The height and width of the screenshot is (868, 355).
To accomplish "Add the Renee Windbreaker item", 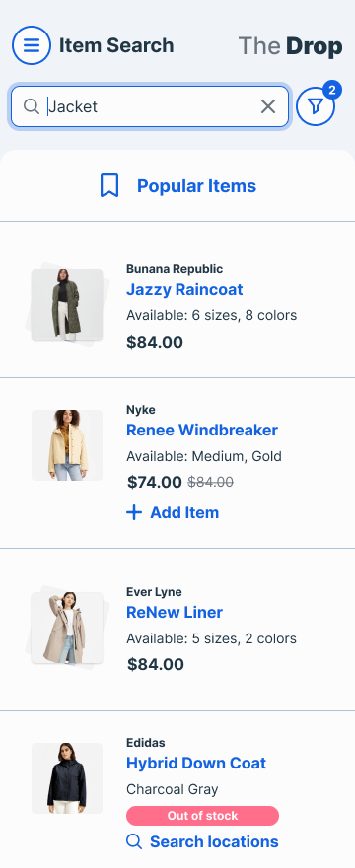I will point(173,512).
